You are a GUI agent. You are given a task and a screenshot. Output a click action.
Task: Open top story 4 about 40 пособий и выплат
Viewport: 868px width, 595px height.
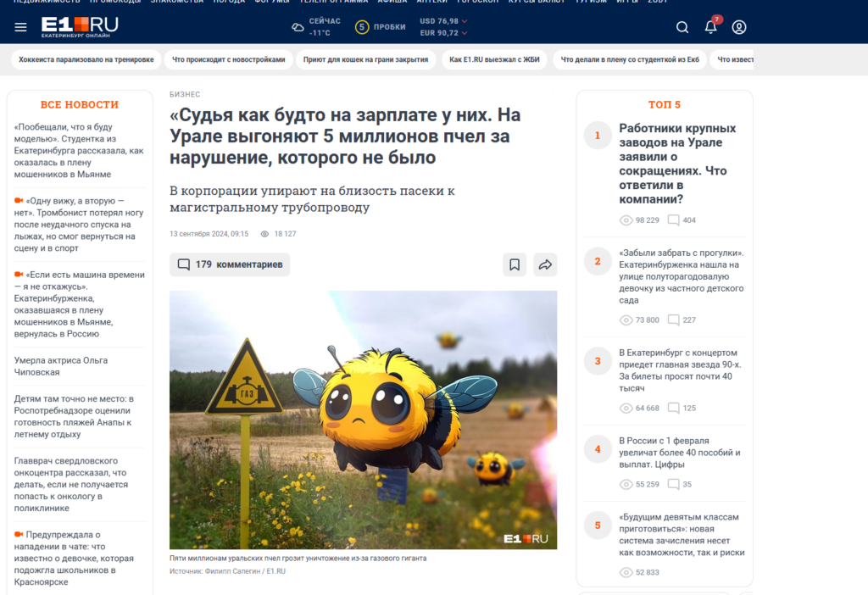[680, 453]
